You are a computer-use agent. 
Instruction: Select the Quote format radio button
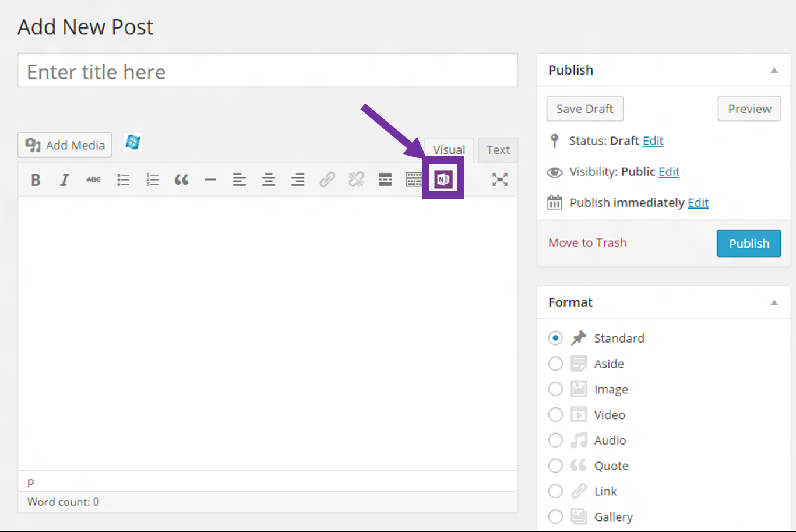(555, 466)
